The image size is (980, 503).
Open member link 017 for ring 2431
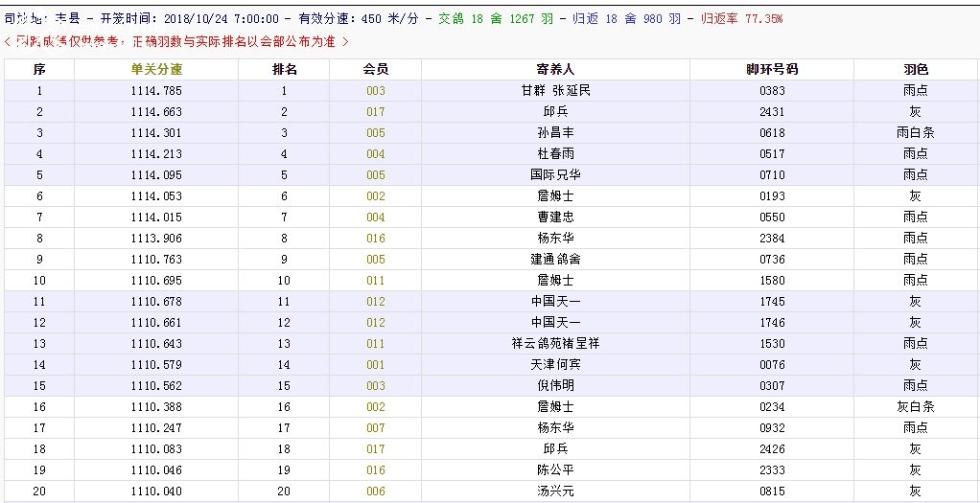(x=375, y=112)
